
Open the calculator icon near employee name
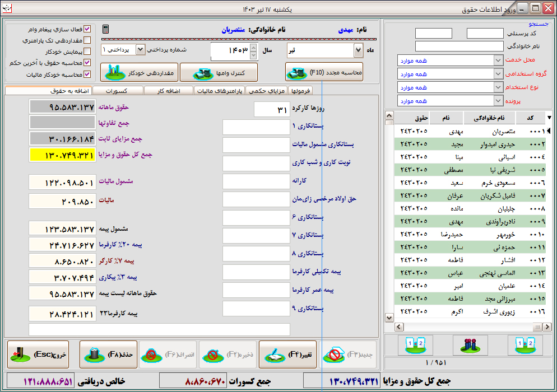coord(105,29)
